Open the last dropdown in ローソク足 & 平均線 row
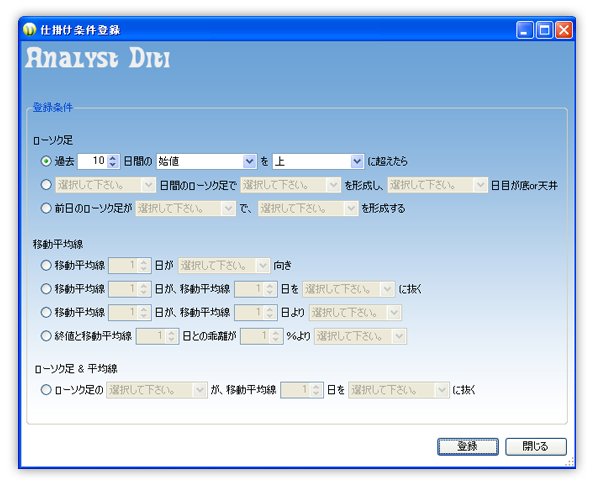Image resolution: width=600 pixels, height=490 pixels. click(398, 390)
